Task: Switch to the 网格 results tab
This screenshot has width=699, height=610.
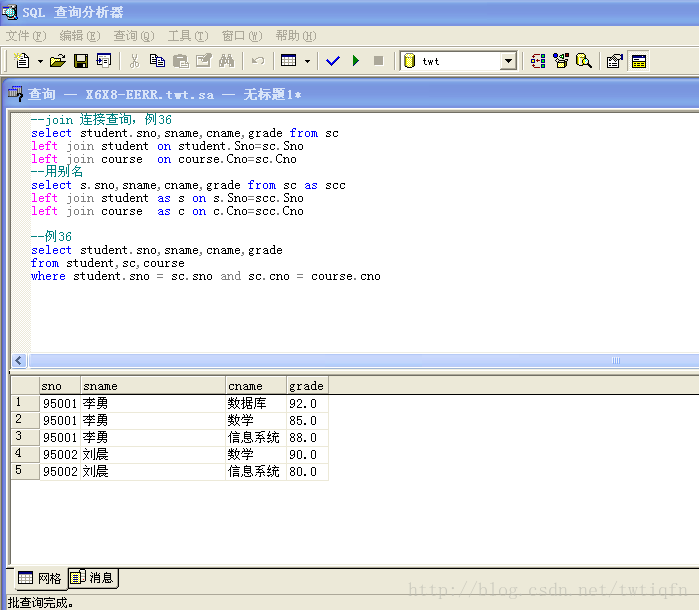Action: 39,578
